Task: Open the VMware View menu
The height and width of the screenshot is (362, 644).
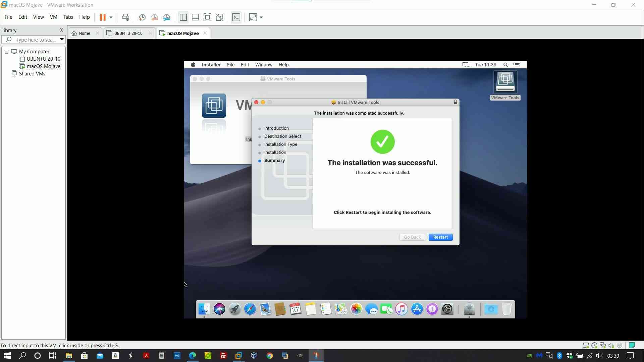Action: (x=38, y=17)
